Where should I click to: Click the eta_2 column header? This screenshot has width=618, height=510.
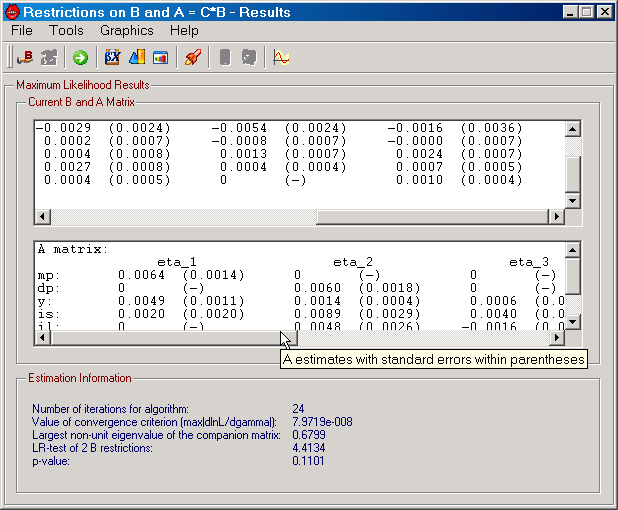[353, 262]
